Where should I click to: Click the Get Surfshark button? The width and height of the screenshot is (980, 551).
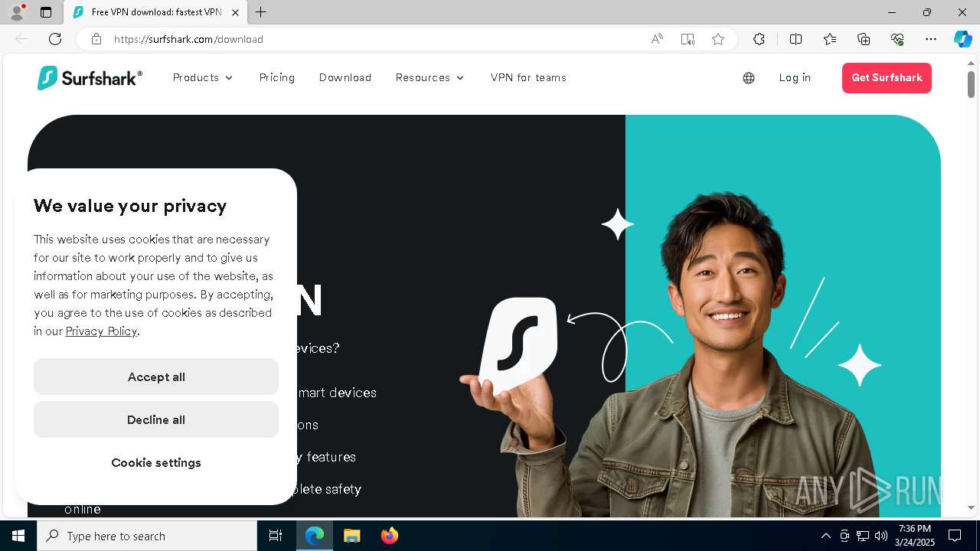click(887, 78)
